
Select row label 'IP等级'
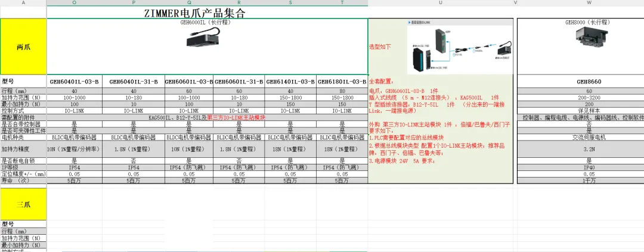[23, 167]
